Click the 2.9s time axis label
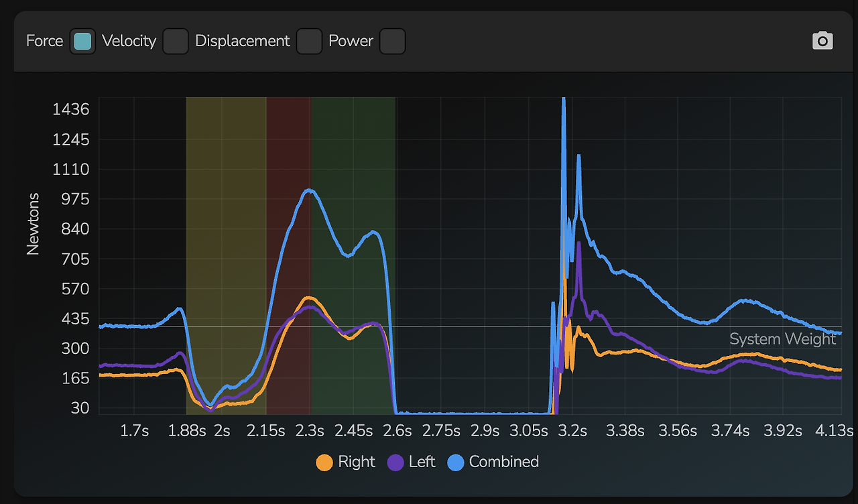858x504 pixels. 485,430
